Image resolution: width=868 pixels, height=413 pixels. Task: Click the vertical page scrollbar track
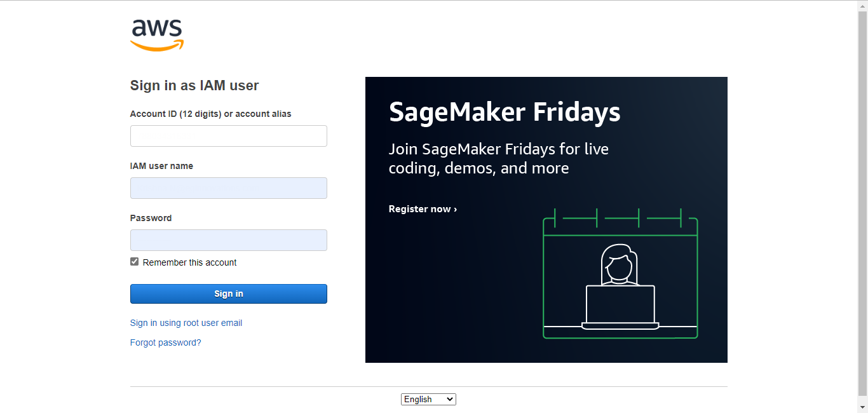[862, 207]
